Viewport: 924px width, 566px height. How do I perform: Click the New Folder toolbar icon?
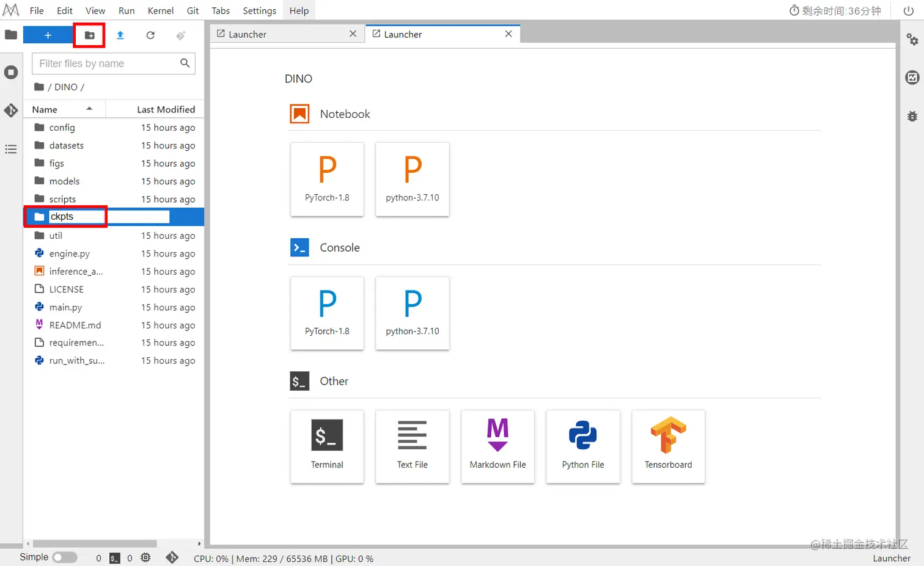click(89, 35)
